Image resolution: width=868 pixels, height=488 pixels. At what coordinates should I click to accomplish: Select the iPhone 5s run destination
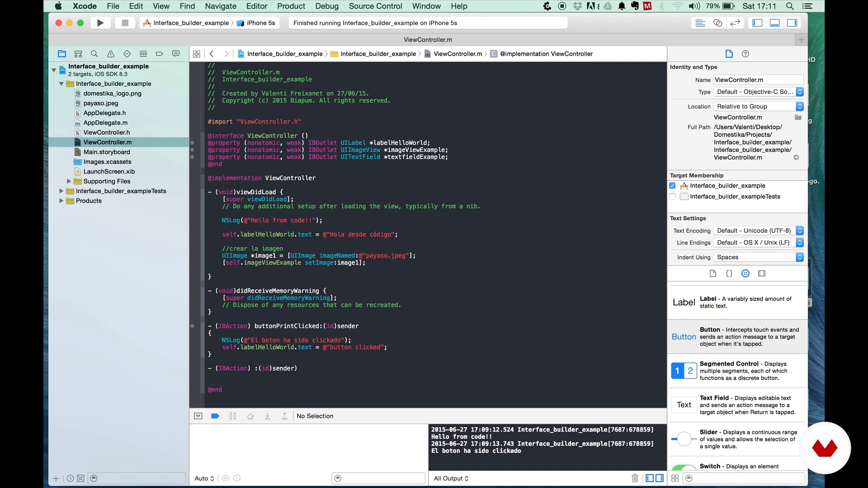(256, 23)
